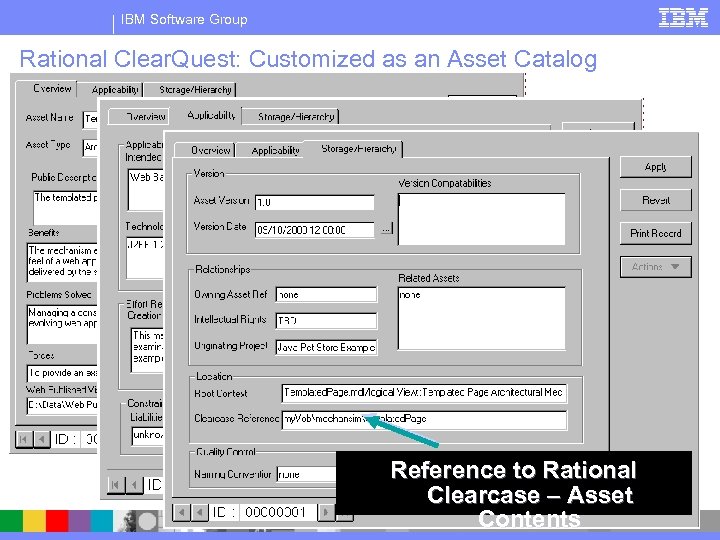Select Applicability tab in back window
The height and width of the screenshot is (540, 720).
coord(111,90)
